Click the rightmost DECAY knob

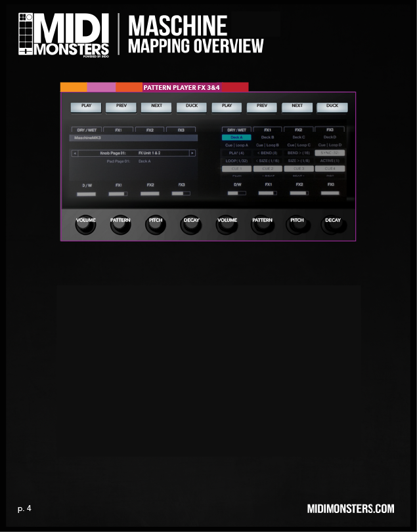pyautogui.click(x=333, y=224)
